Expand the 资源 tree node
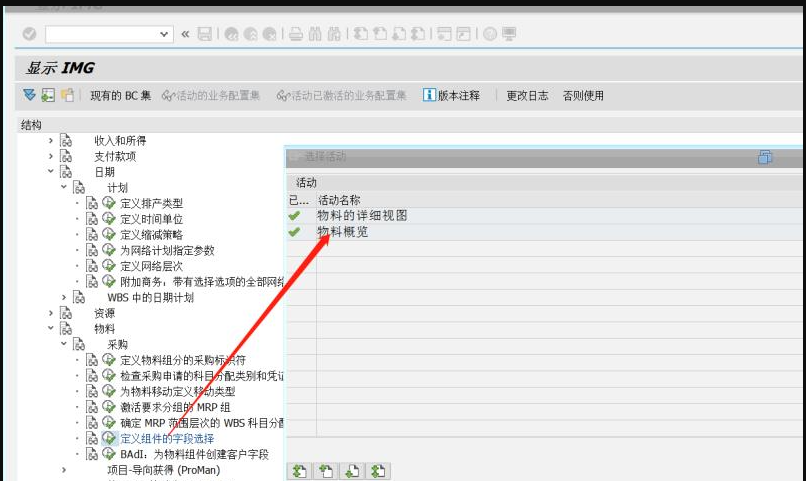The height and width of the screenshot is (481, 806). point(50,313)
